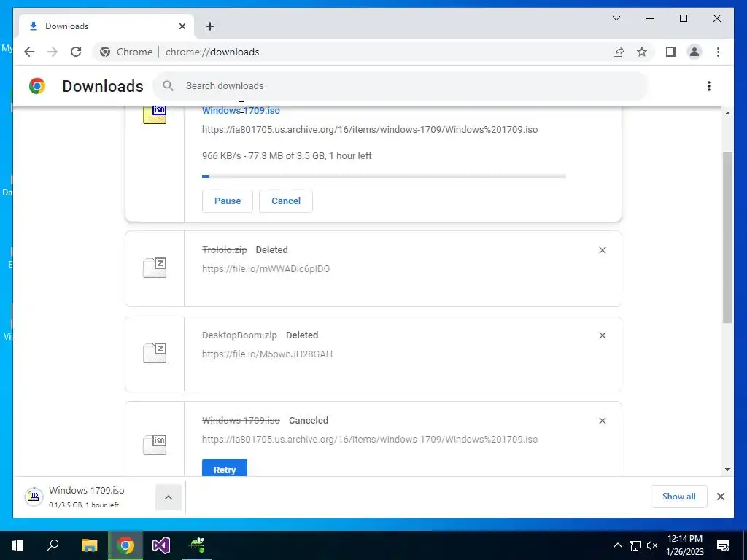The width and height of the screenshot is (747, 560).
Task: Open a new tab with plus button
Action: click(x=210, y=26)
